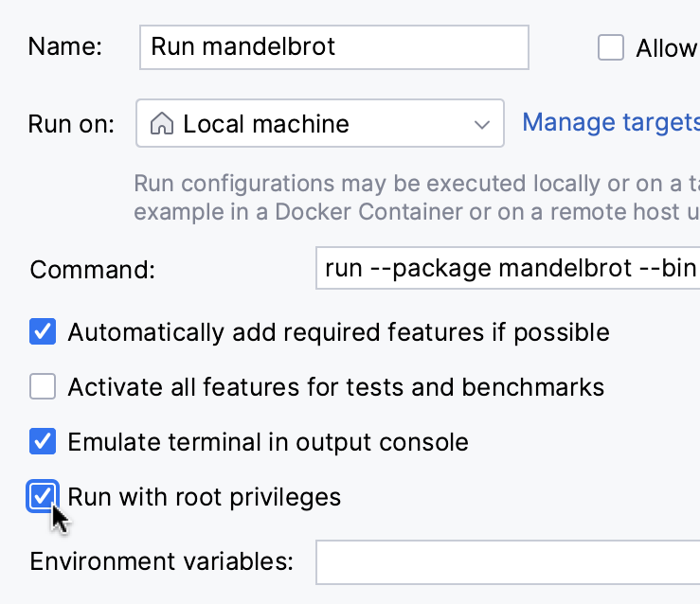700x604 pixels.
Task: Click the 'Automatically add required features' label text
Action: pyautogui.click(x=338, y=332)
